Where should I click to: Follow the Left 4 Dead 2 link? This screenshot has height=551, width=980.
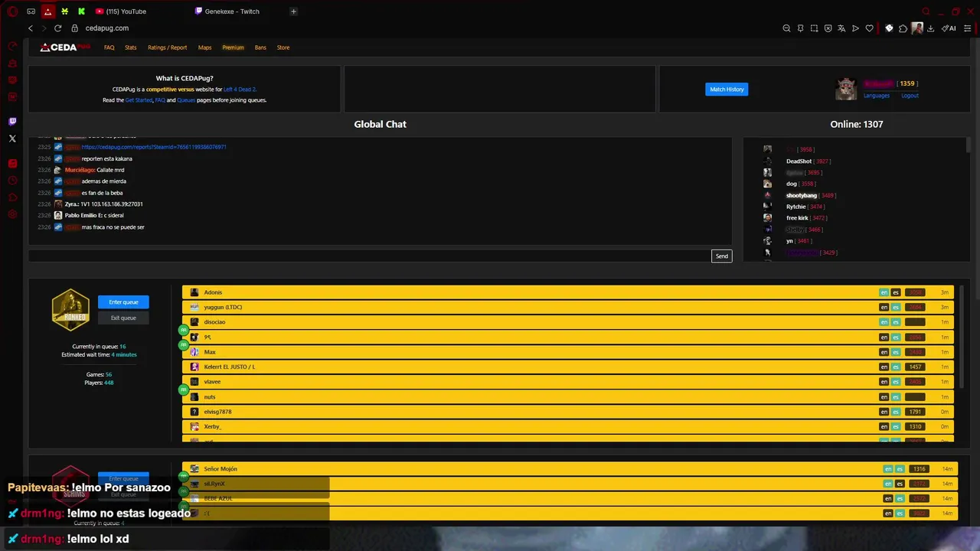click(240, 90)
